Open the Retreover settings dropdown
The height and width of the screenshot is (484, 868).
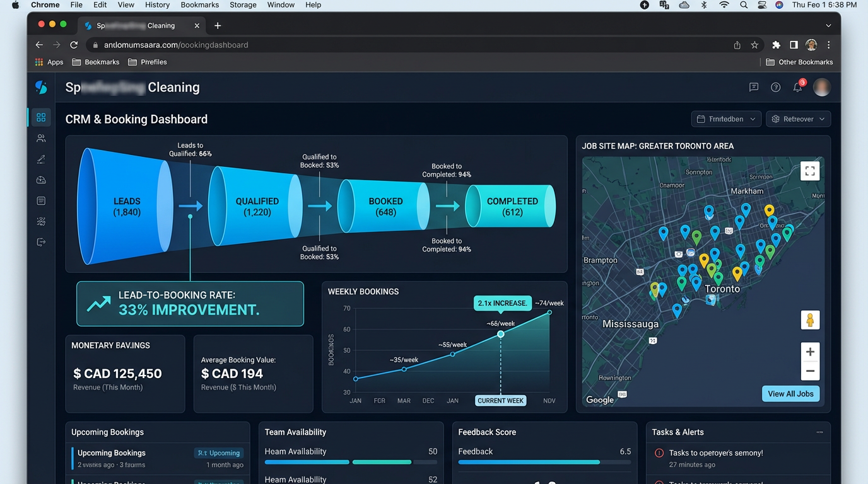pyautogui.click(x=798, y=118)
